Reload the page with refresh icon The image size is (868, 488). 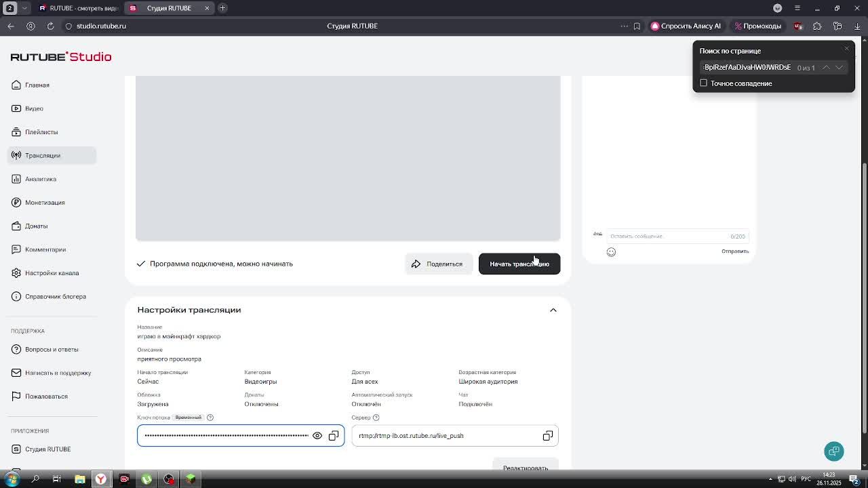click(50, 26)
